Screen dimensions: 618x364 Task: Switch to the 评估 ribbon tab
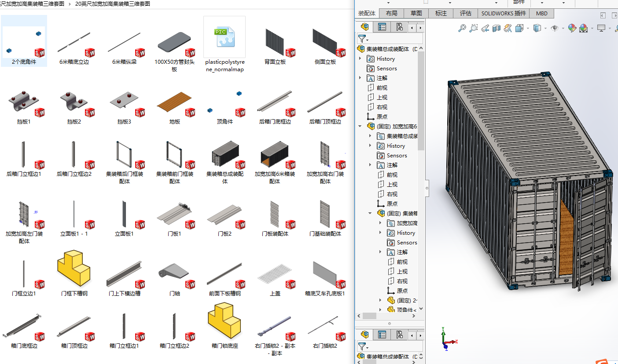(x=466, y=13)
